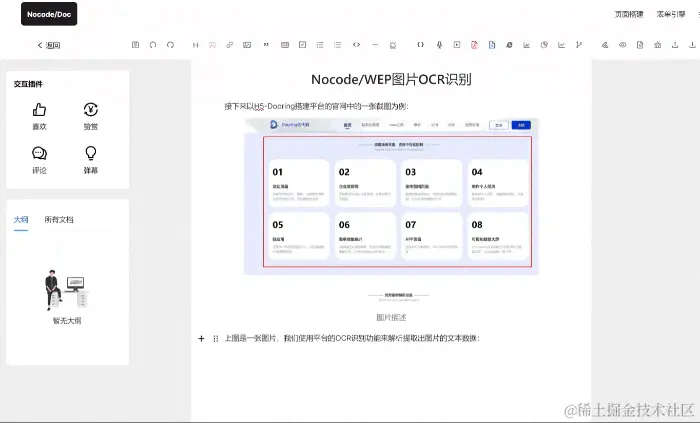
Task: Insert audio with microphone icon
Action: coord(439,45)
